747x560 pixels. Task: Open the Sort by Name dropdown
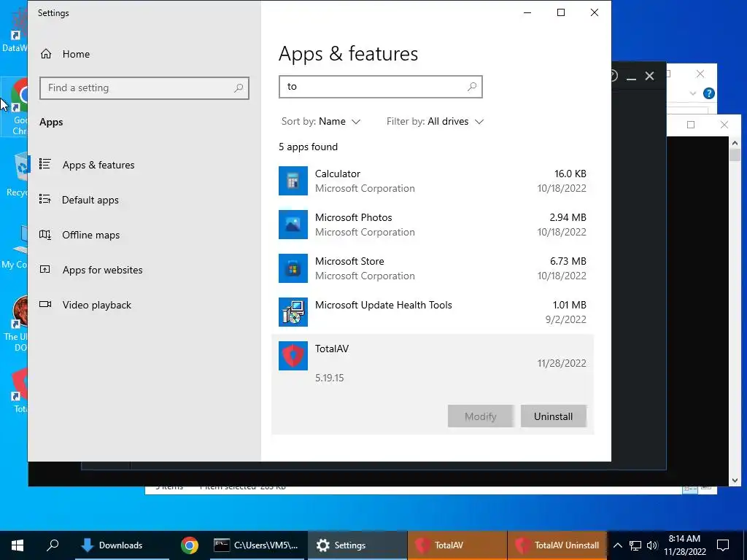(321, 122)
